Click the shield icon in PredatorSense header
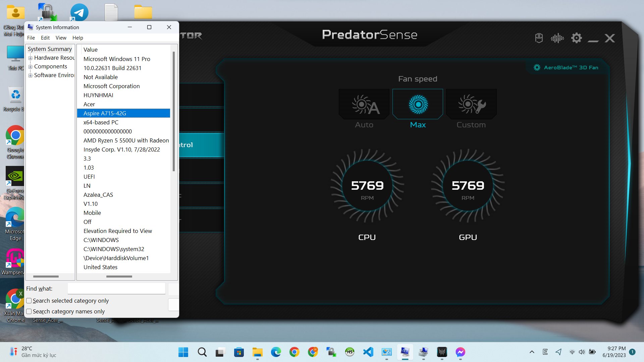 pyautogui.click(x=539, y=38)
